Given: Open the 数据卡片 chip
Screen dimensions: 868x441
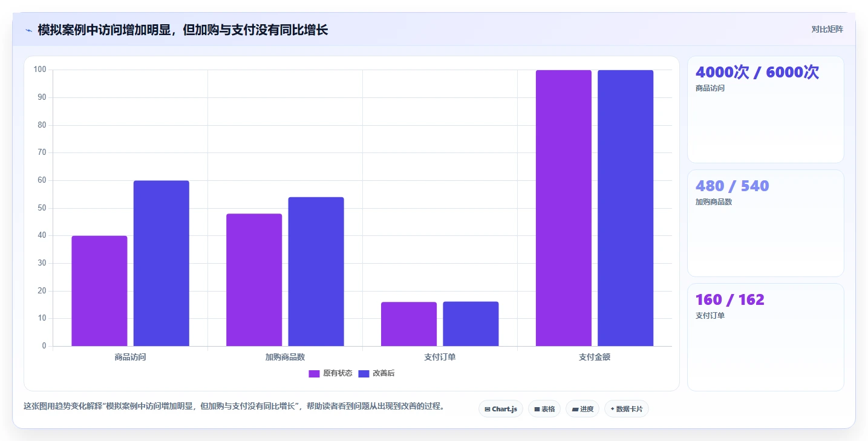Looking at the screenshot, I should [626, 409].
